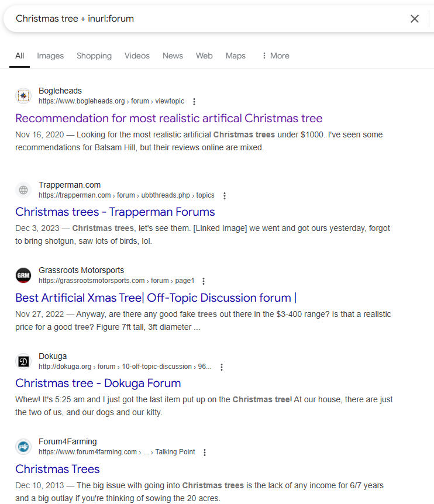
Task: Click the Forum4Farming site favicon
Action: point(23,447)
